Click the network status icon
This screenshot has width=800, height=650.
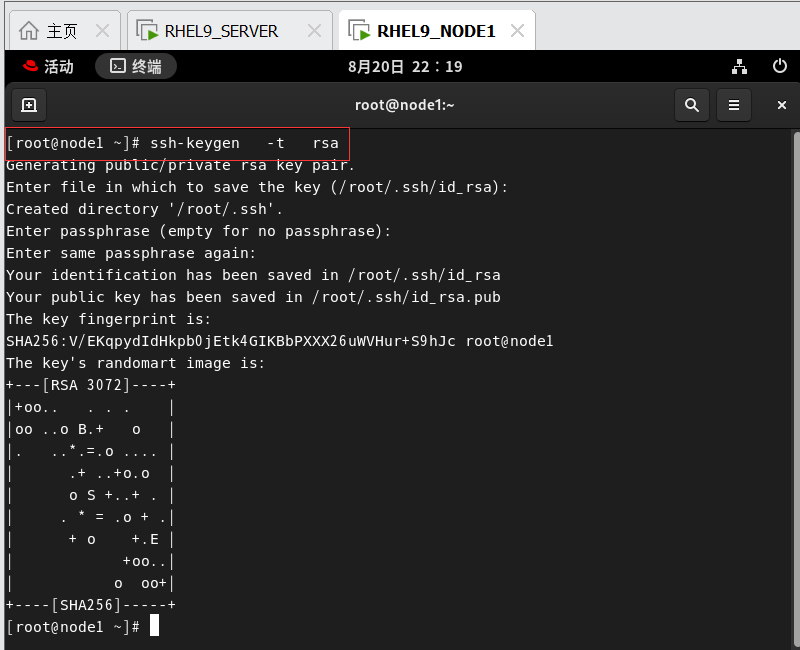(739, 66)
